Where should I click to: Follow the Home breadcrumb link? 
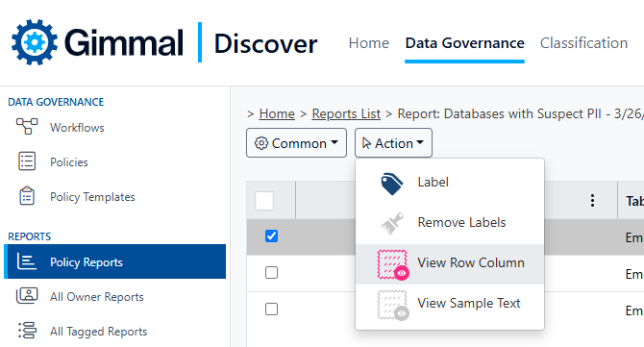pos(277,113)
